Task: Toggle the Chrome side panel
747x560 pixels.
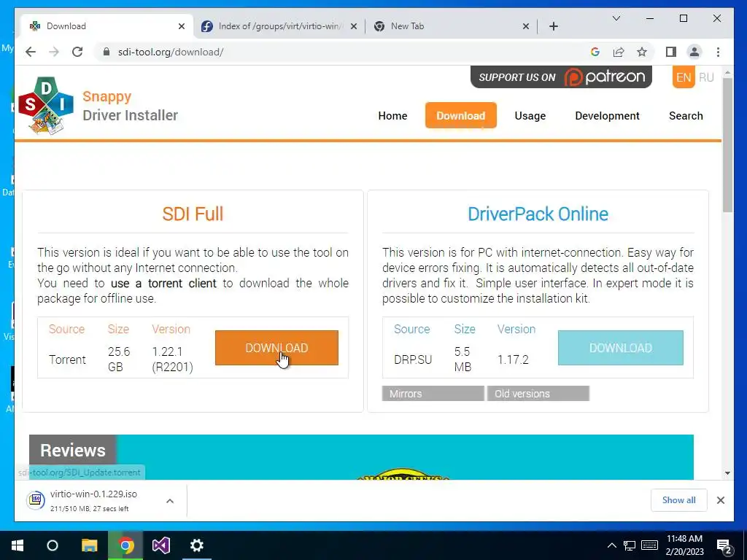Action: point(671,52)
